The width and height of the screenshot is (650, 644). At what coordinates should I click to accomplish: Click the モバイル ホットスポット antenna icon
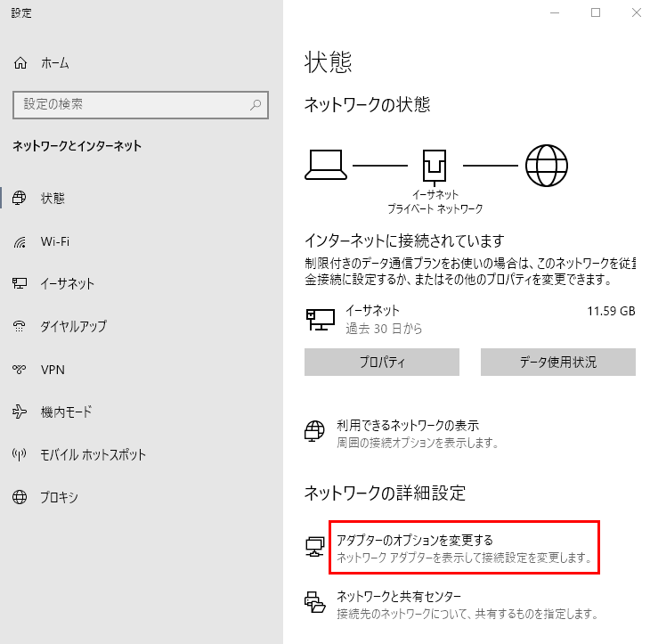point(19,454)
